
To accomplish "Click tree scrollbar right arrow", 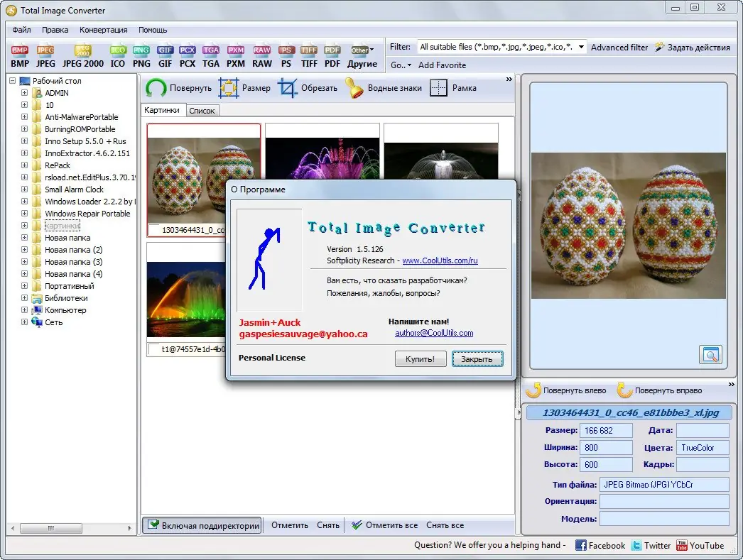I will 130,528.
